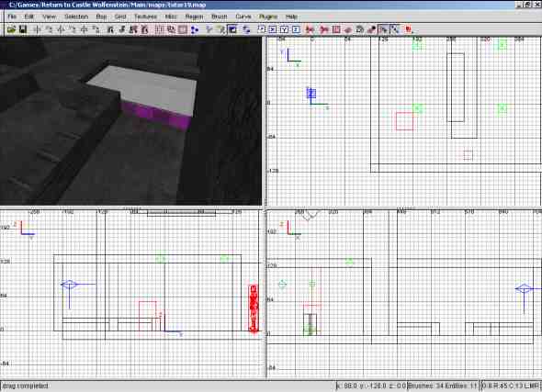Open the Plugins menu
Viewport: 542px width, 392px height.
[x=268, y=17]
